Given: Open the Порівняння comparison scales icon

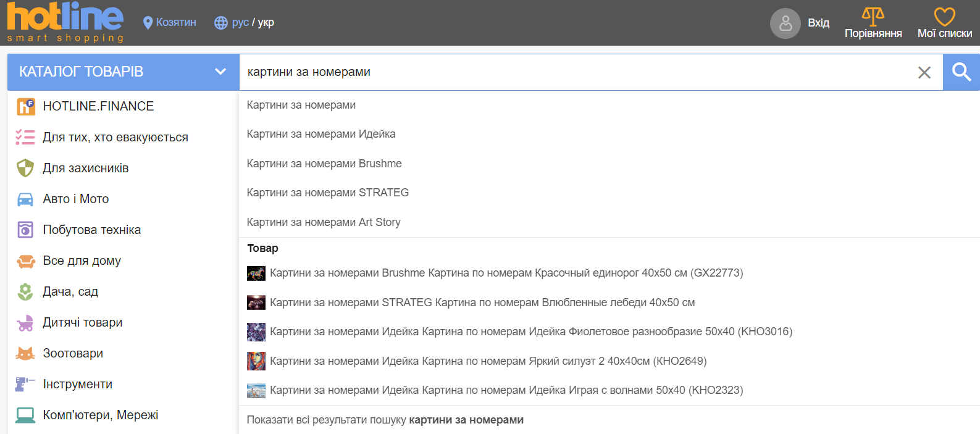Looking at the screenshot, I should [x=873, y=17].
